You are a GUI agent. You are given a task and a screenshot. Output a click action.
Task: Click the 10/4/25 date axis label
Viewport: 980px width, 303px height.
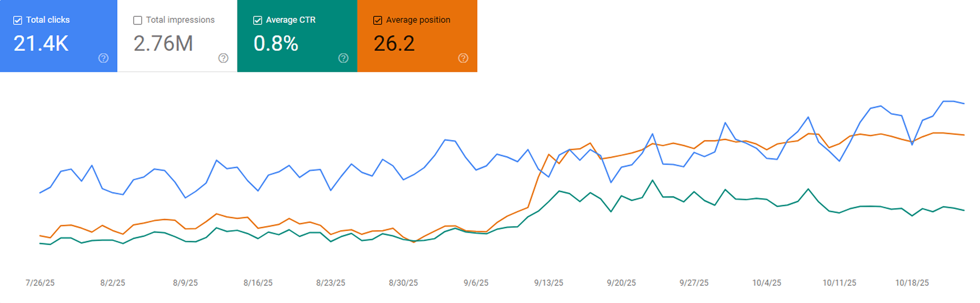(x=766, y=283)
